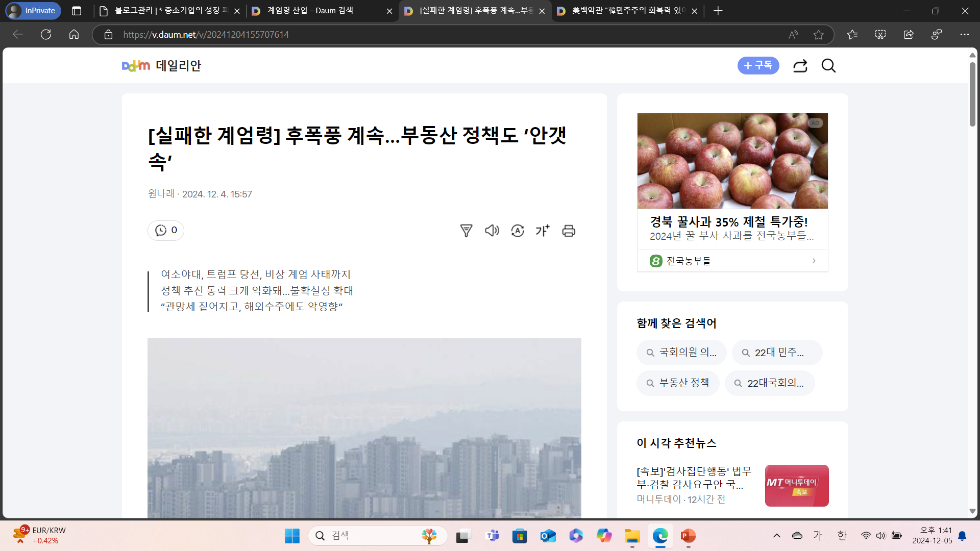
Task: Expand the system tray hidden icons chevron
Action: [776, 535]
